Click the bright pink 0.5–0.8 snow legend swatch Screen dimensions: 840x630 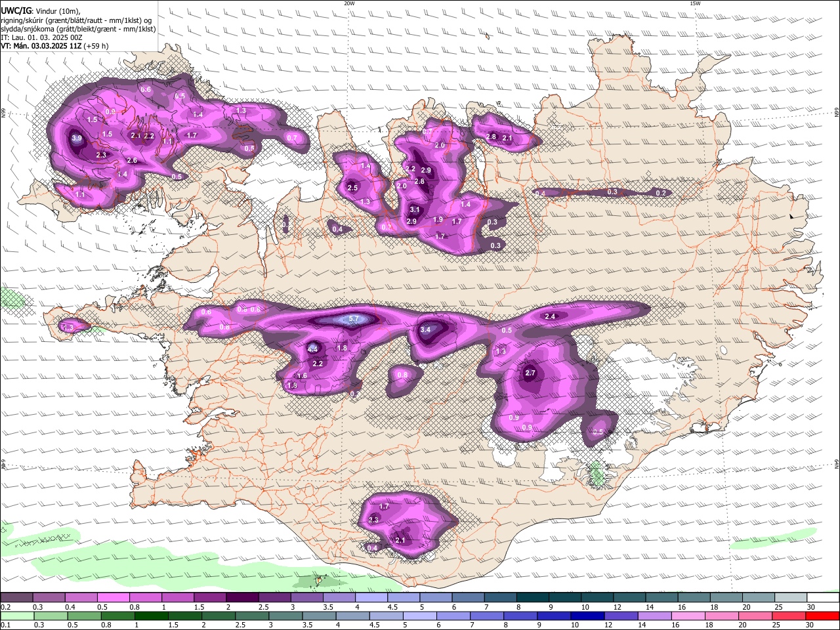(113, 597)
